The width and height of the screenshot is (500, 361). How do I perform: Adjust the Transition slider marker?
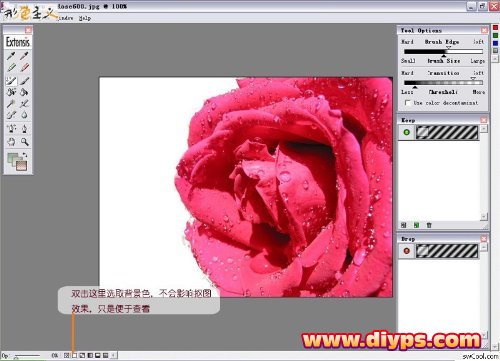coord(473,79)
